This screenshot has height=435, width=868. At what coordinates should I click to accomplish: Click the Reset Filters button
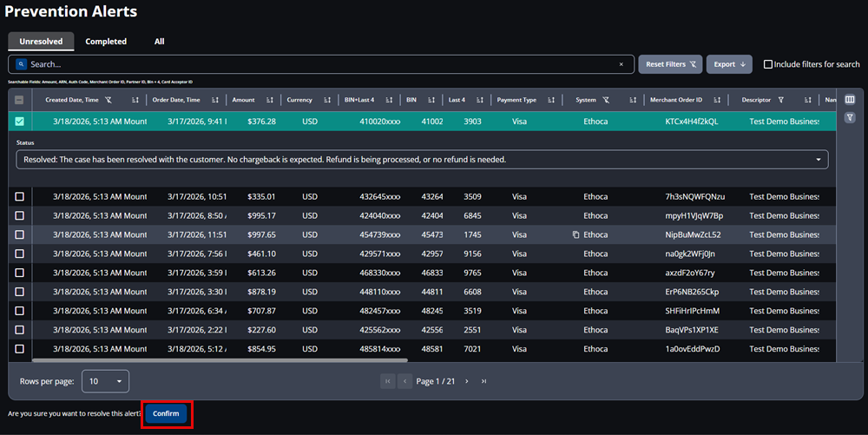[x=670, y=64]
